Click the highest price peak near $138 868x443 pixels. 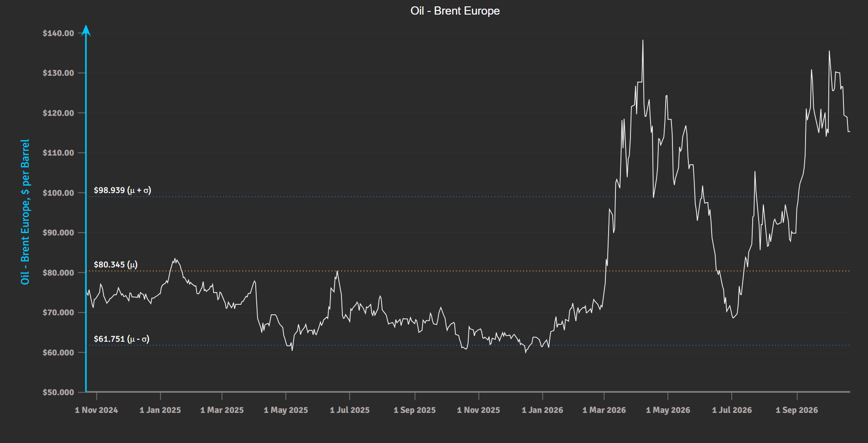click(643, 41)
